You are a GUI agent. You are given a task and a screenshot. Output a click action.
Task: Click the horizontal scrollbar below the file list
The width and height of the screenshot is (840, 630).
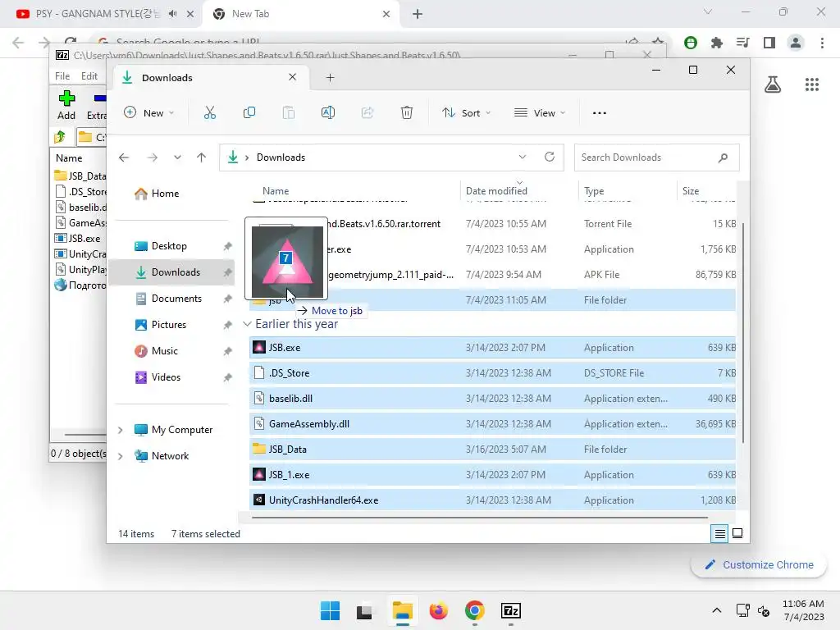point(480,518)
